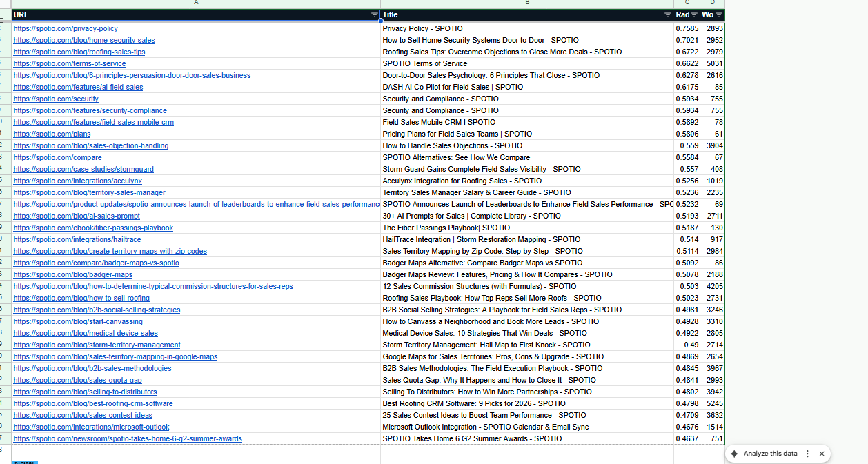Viewport: 868px width, 464px height.
Task: Select column D header
Action: pos(712,3)
